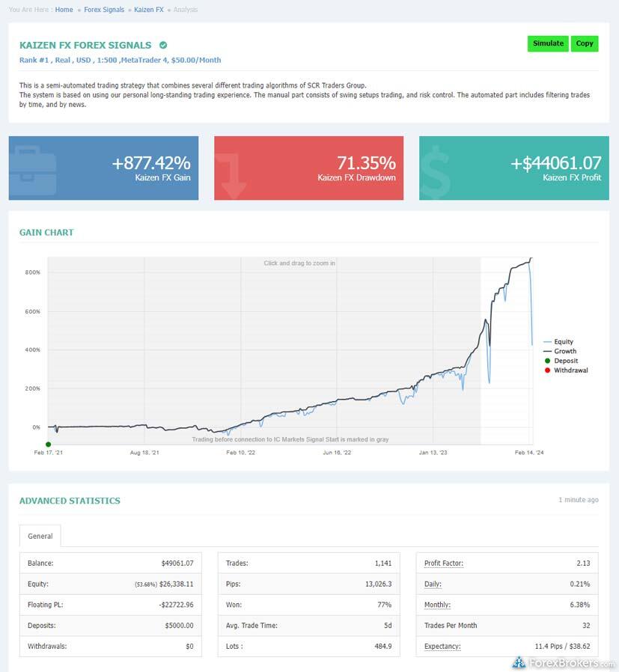Toggle Withdrawal markers in chart legend

[x=570, y=370]
